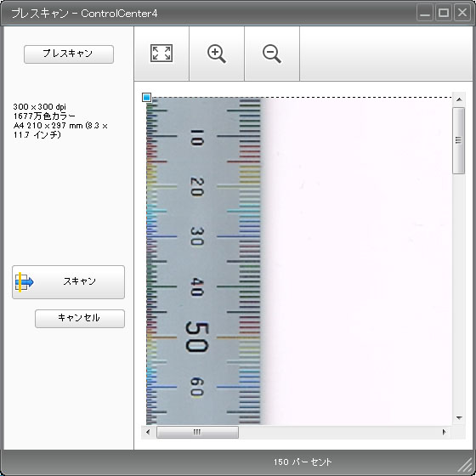Click the white area of preview image
Viewport: 476px width, 476px height.
tap(358, 261)
